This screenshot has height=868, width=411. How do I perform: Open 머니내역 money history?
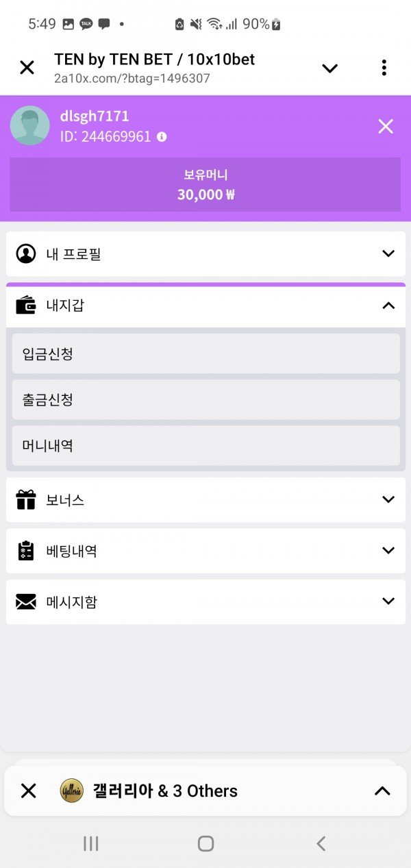(206, 445)
